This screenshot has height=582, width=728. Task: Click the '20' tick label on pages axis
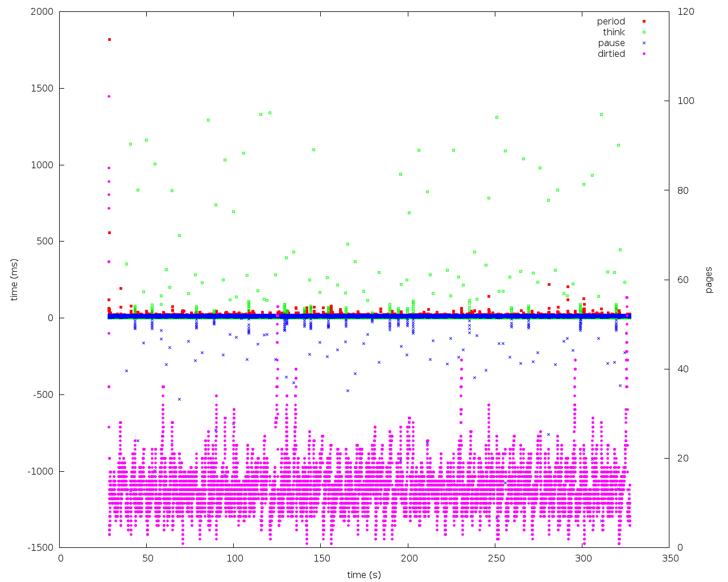click(684, 459)
